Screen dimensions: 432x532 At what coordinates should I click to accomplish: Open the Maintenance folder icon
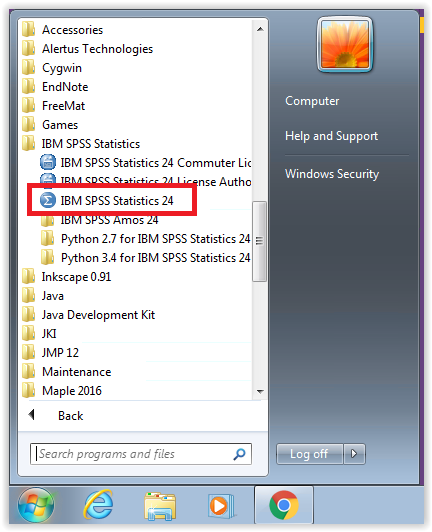pyautogui.click(x=29, y=371)
